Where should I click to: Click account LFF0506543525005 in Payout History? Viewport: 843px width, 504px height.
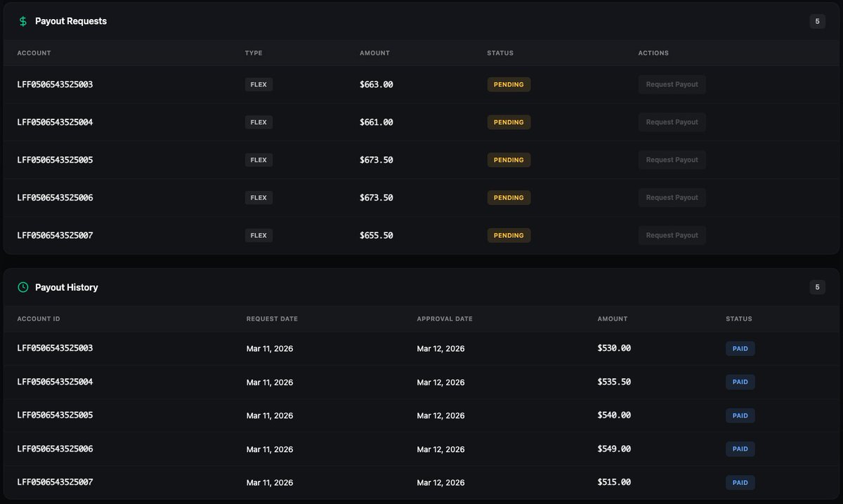(55, 416)
